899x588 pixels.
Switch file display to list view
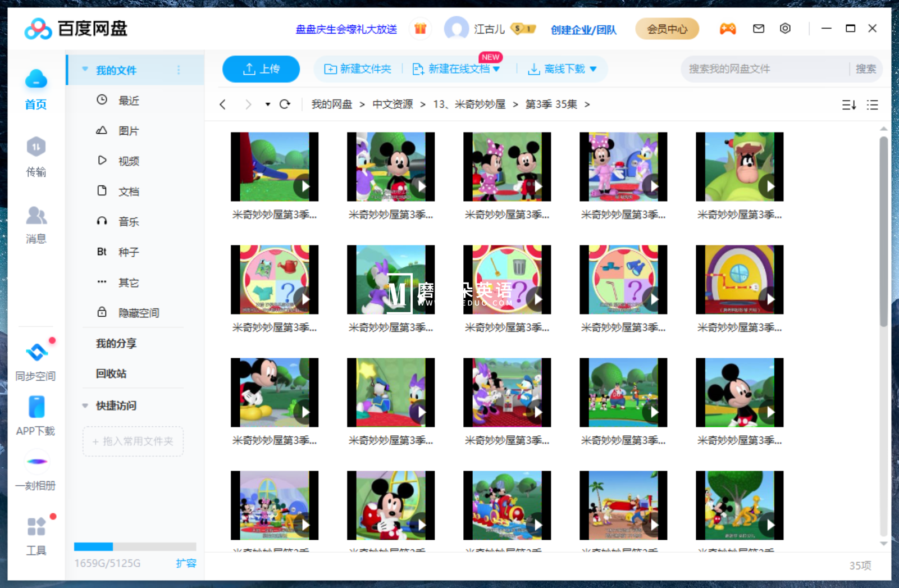(x=872, y=104)
